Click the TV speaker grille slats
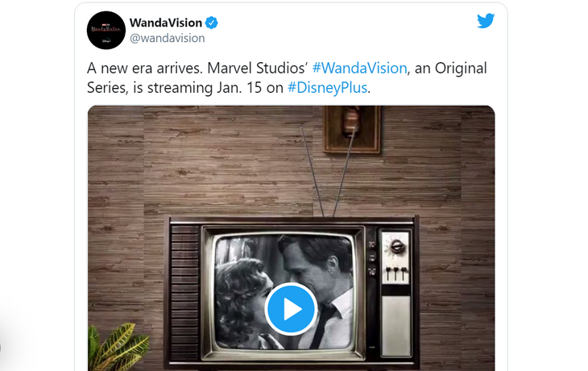 pyautogui.click(x=184, y=293)
